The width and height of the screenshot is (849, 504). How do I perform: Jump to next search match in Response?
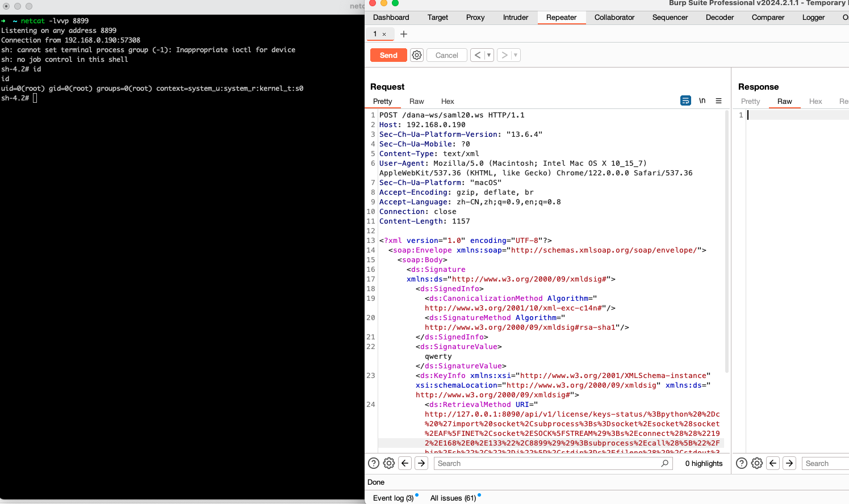pos(789,463)
